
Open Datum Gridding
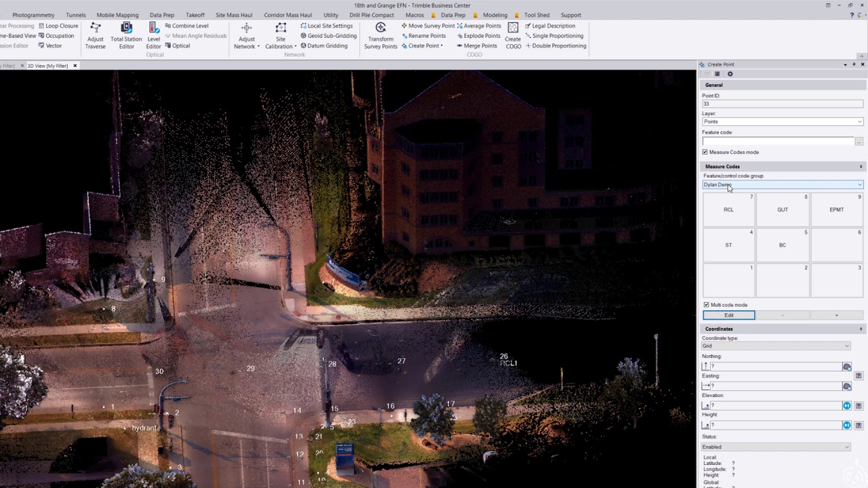point(323,46)
